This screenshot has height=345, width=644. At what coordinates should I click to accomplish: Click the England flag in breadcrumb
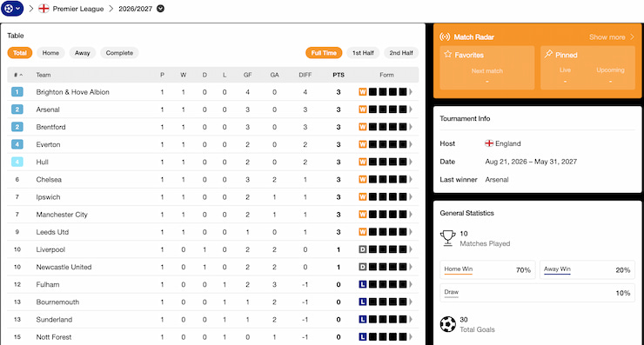(x=44, y=9)
